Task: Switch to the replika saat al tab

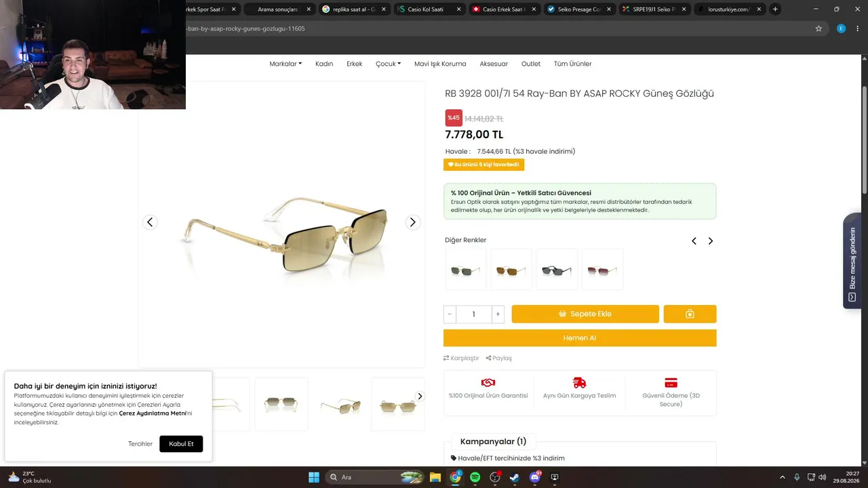Action: click(353, 9)
